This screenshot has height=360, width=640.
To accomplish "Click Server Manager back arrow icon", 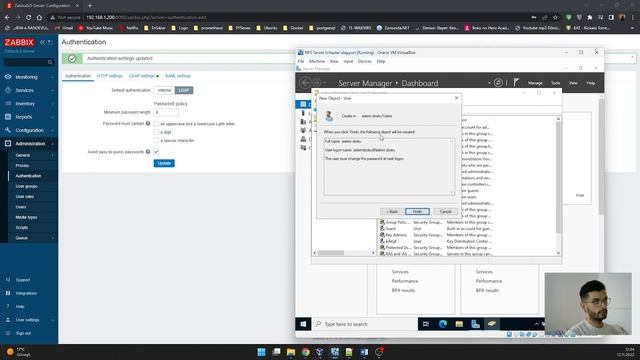I will (305, 83).
